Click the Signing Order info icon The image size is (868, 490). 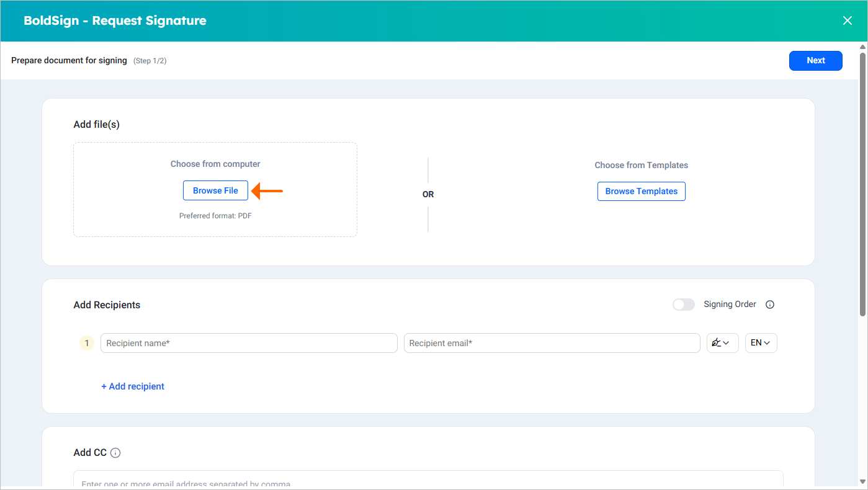point(770,305)
